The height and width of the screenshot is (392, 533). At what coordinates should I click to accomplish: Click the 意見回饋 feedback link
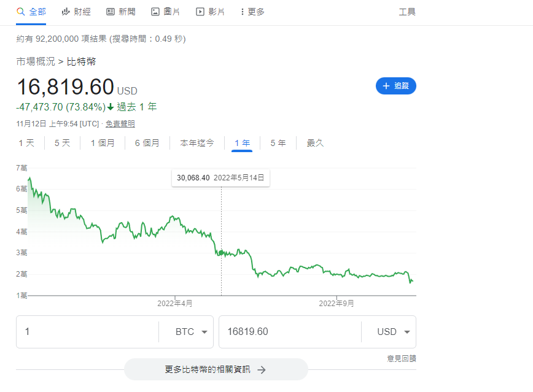(x=401, y=358)
